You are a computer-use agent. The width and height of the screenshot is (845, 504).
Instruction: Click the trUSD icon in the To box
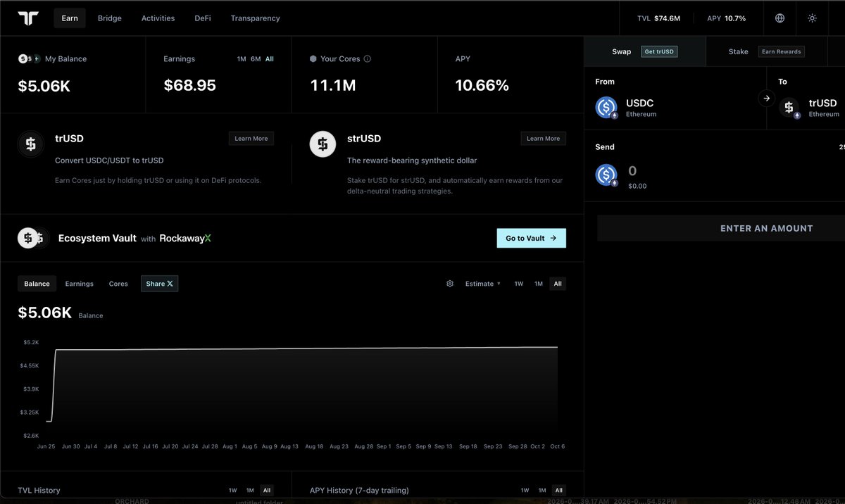(791, 108)
